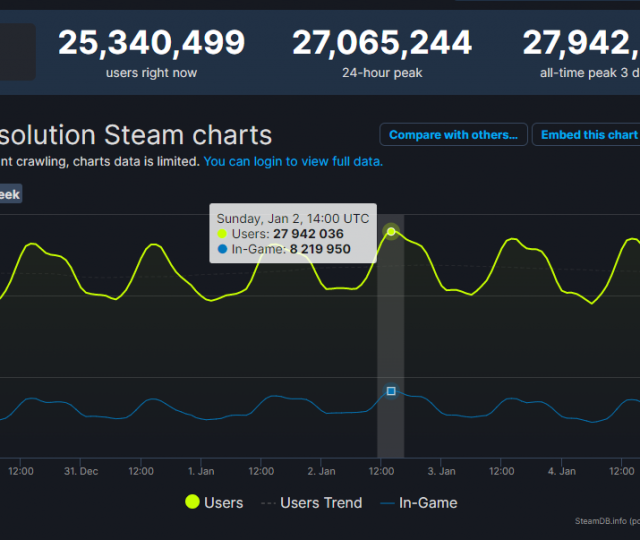640x540 pixels.
Task: Click the 31. Dec label on time axis
Action: click(x=81, y=471)
